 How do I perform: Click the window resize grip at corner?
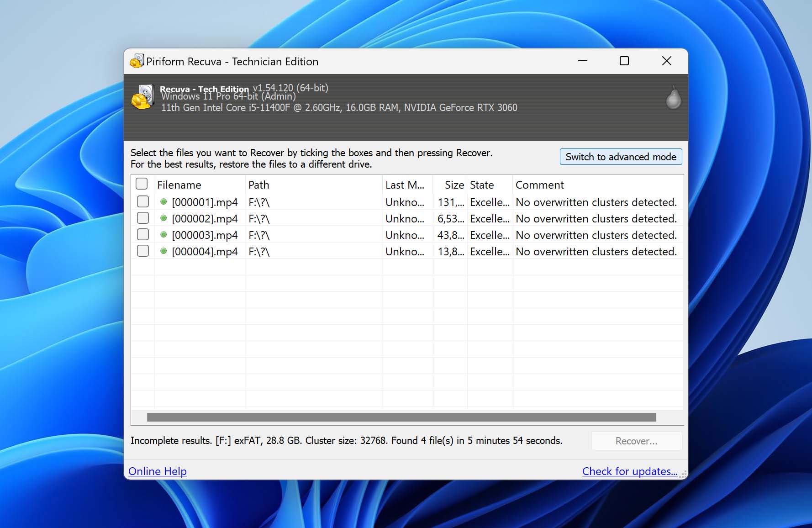(683, 475)
